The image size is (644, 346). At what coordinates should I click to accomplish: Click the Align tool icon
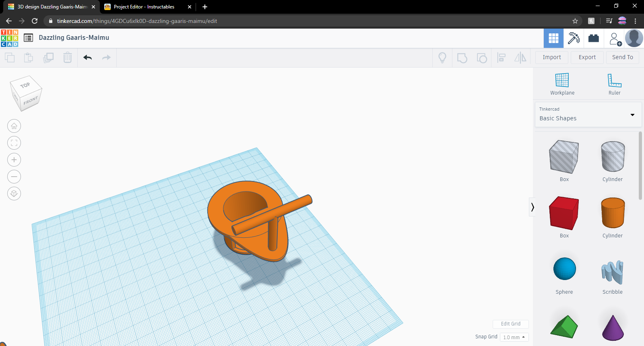(x=501, y=58)
